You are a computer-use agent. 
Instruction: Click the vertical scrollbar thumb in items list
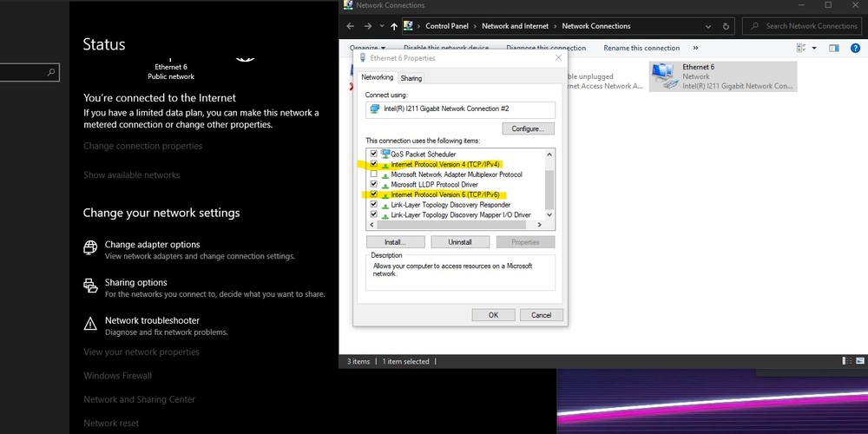549,189
